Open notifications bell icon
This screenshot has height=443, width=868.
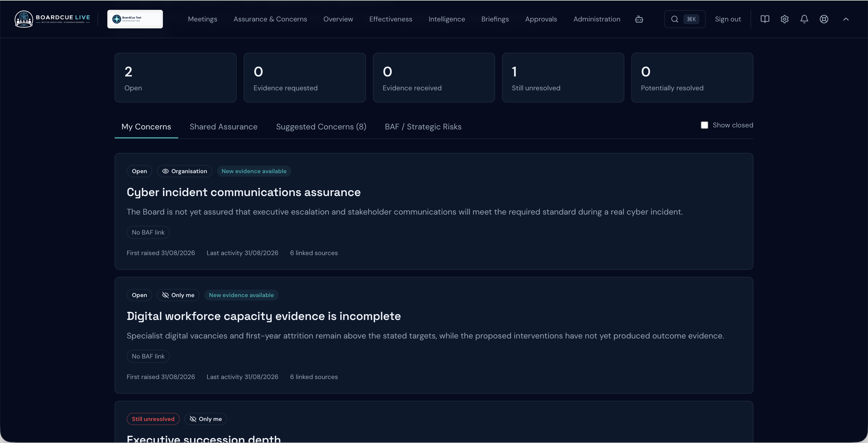[804, 19]
